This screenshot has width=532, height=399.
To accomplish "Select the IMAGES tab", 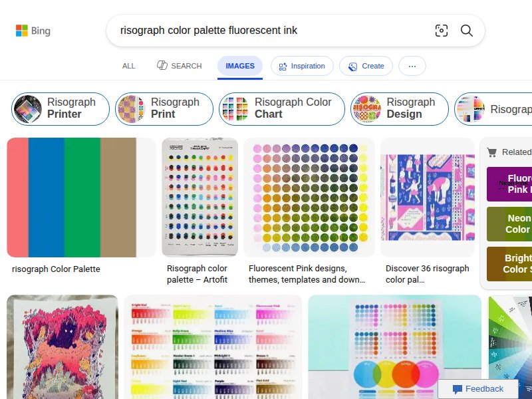I will coord(239,66).
